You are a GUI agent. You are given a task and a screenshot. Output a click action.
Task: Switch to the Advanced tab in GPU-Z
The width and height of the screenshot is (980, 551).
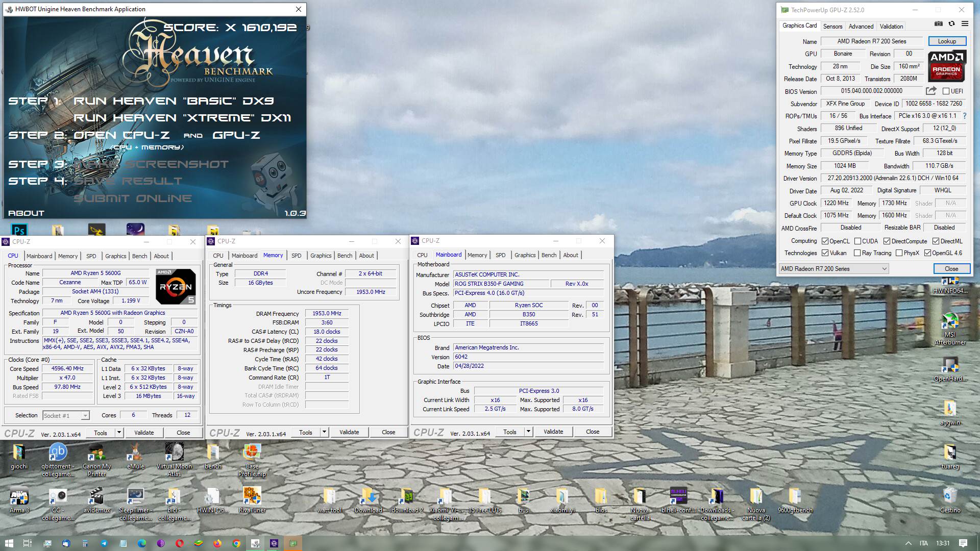[x=861, y=26]
